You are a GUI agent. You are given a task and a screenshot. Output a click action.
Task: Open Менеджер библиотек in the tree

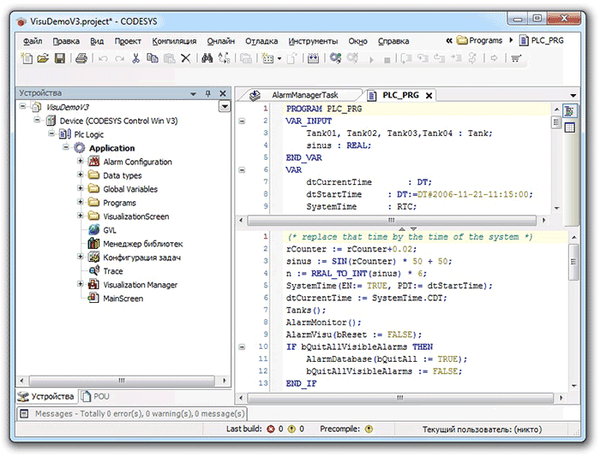click(143, 243)
